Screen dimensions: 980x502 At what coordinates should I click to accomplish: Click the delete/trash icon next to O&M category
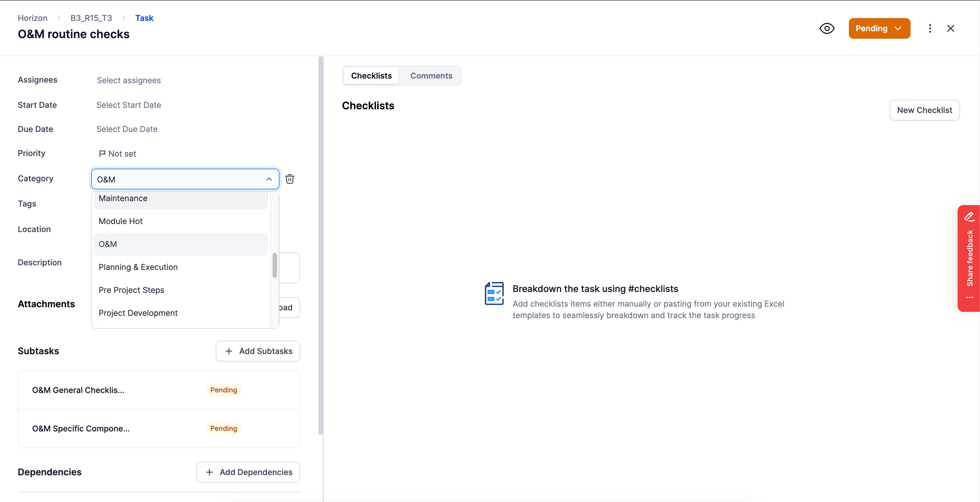pyautogui.click(x=289, y=179)
